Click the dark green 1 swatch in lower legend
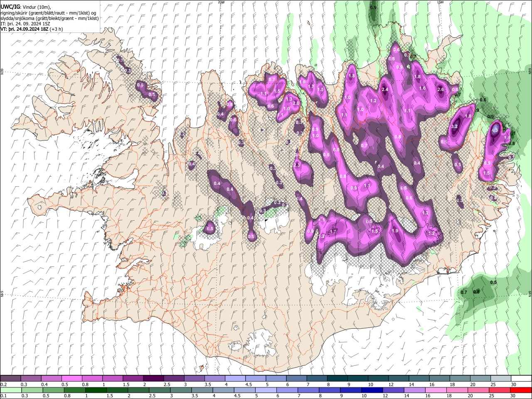The width and height of the screenshot is (532, 399). [96, 390]
